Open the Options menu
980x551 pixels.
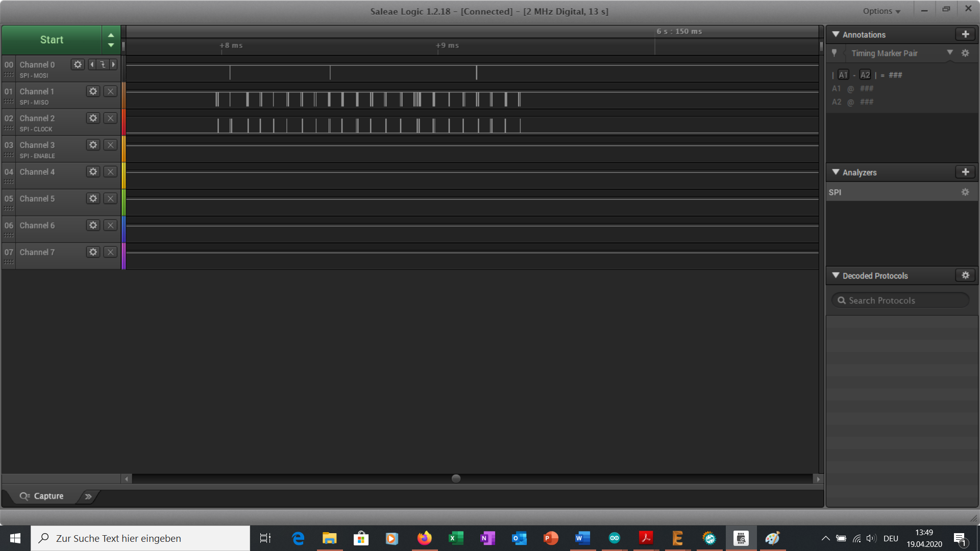881,11
